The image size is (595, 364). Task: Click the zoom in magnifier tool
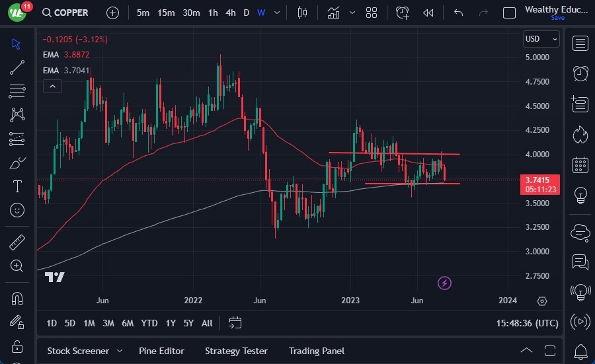click(x=17, y=266)
